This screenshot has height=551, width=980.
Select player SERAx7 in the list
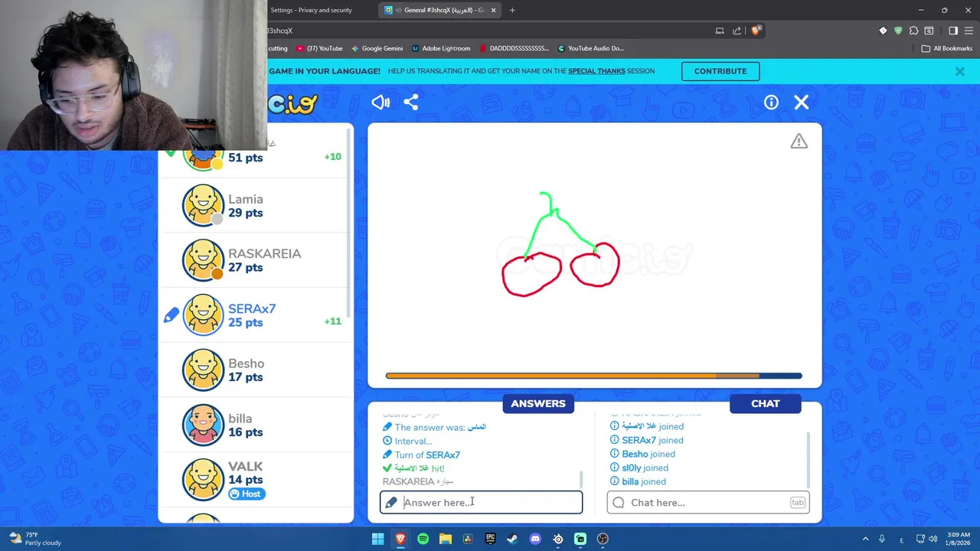pyautogui.click(x=256, y=315)
